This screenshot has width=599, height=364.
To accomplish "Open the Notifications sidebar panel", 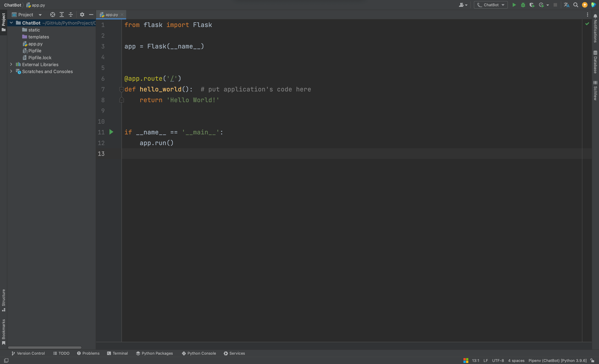I will (595, 28).
